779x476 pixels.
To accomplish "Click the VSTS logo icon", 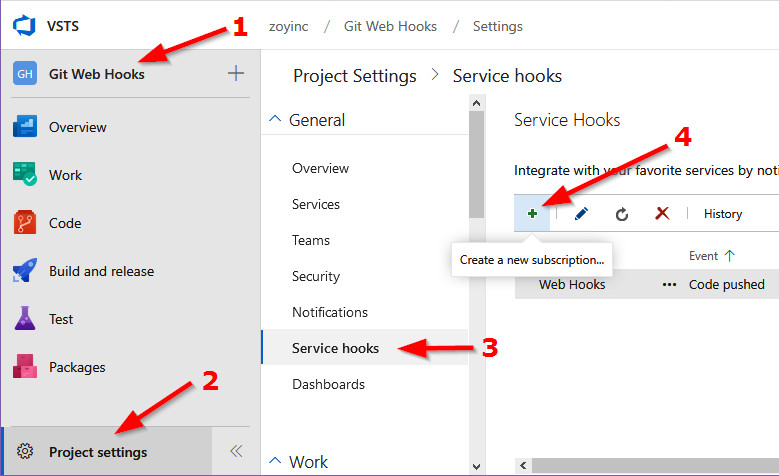I will click(24, 26).
